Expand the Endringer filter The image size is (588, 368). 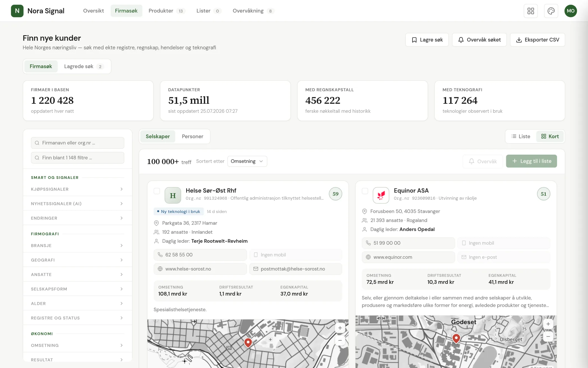tap(78, 218)
